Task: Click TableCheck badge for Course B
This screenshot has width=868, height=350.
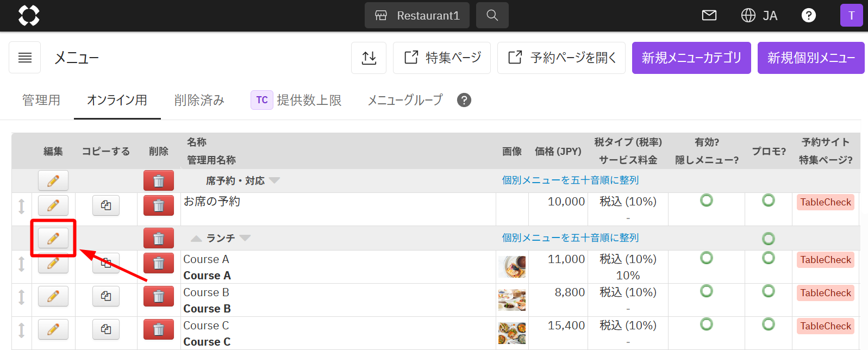Action: (x=826, y=293)
